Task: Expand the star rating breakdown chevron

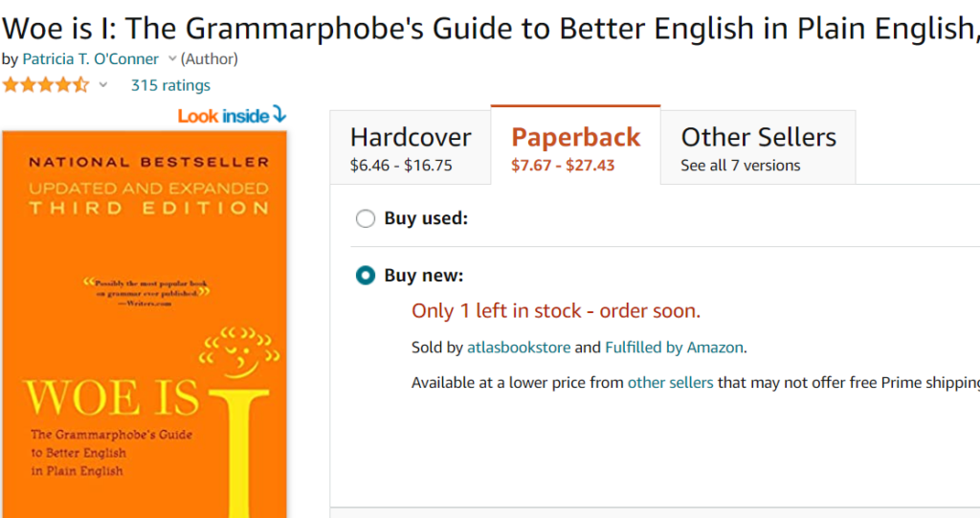Action: (103, 84)
